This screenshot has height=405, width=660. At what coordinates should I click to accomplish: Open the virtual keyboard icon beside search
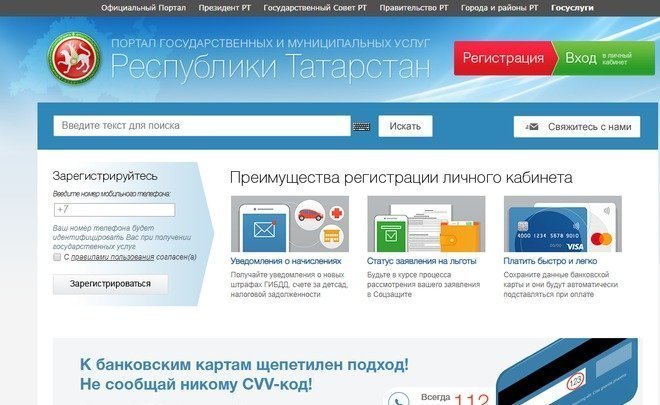361,127
